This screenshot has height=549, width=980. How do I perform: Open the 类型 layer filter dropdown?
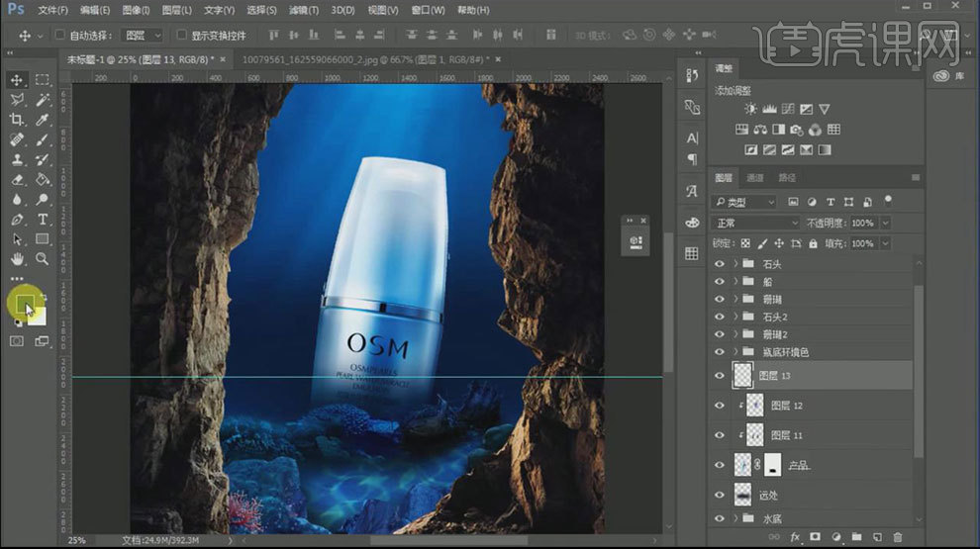743,202
